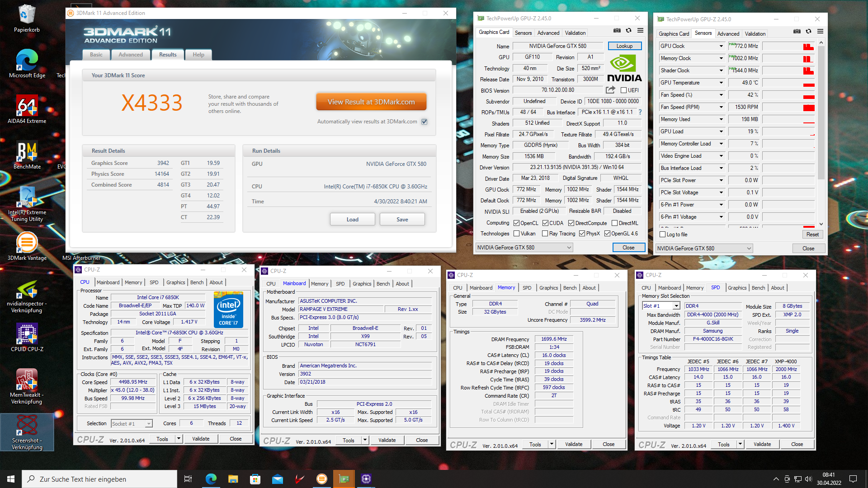Open the Windows Start menu
The image size is (868, 488).
coord(11,479)
